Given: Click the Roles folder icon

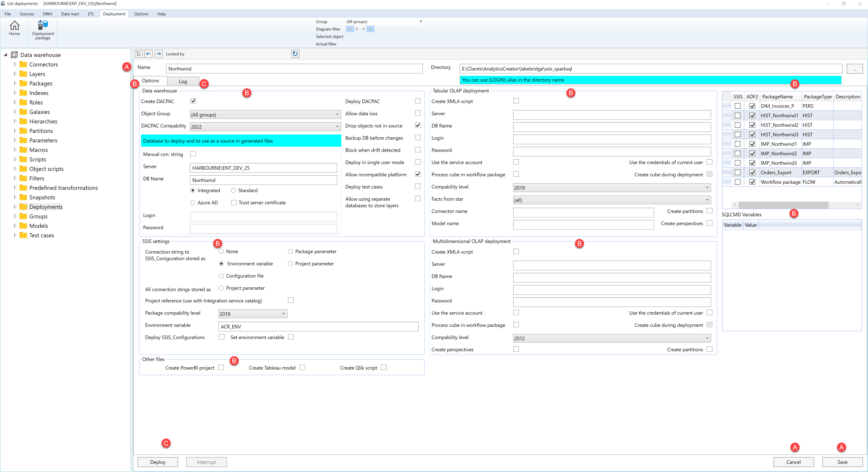Looking at the screenshot, I should tap(23, 102).
